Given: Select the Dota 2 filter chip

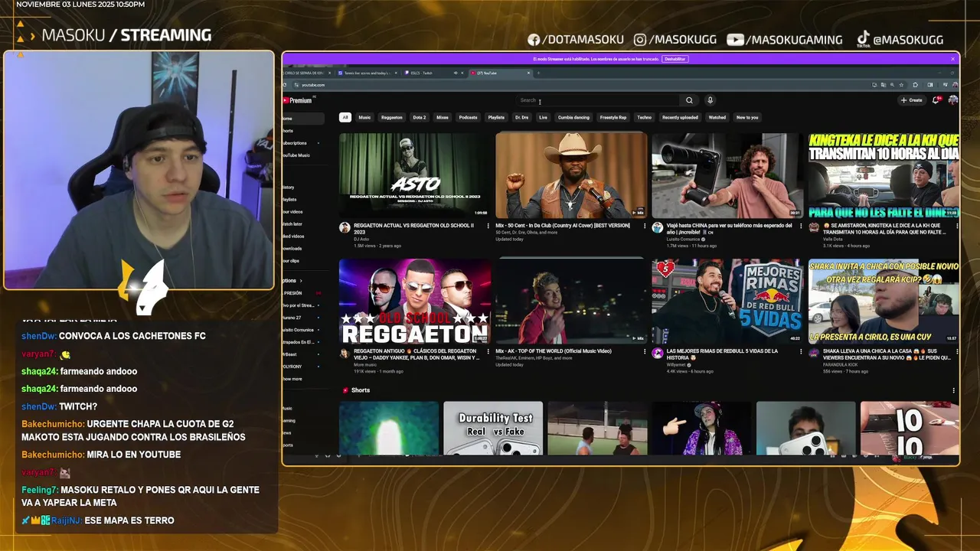Looking at the screenshot, I should tap(419, 117).
